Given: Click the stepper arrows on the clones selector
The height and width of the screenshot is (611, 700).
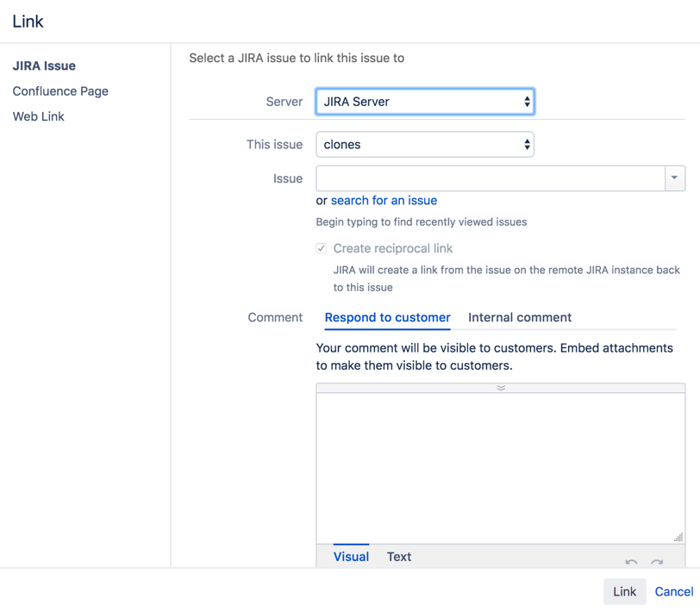Looking at the screenshot, I should click(x=526, y=144).
